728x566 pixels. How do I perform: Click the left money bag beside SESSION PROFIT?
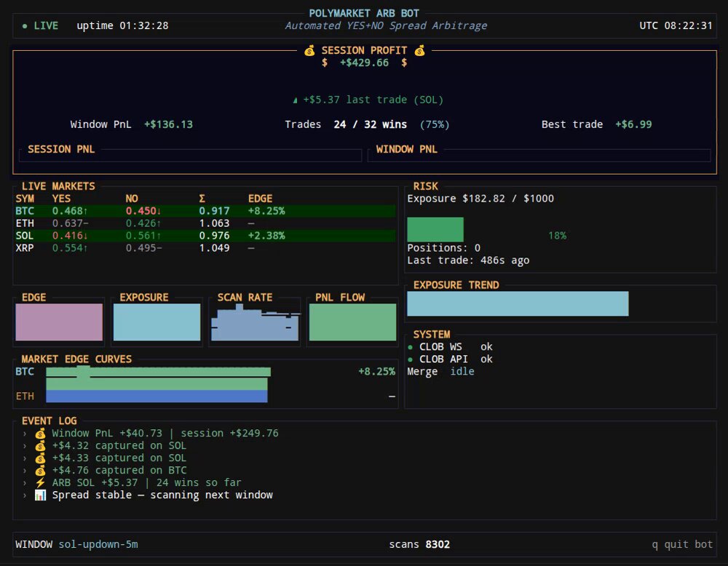[x=309, y=51]
